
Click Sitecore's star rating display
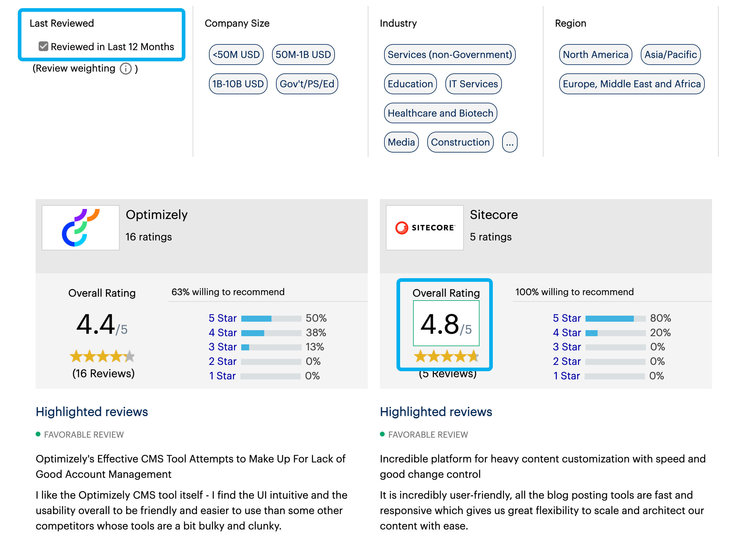click(446, 356)
